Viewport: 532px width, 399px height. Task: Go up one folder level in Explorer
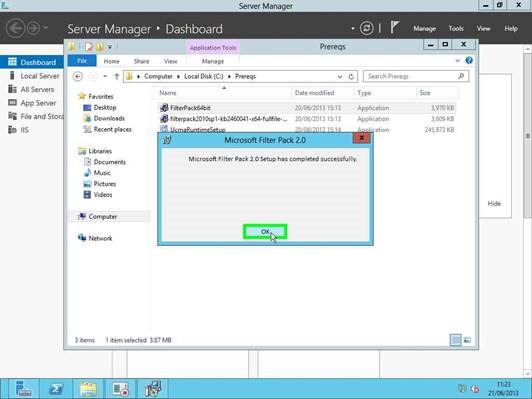click(116, 76)
